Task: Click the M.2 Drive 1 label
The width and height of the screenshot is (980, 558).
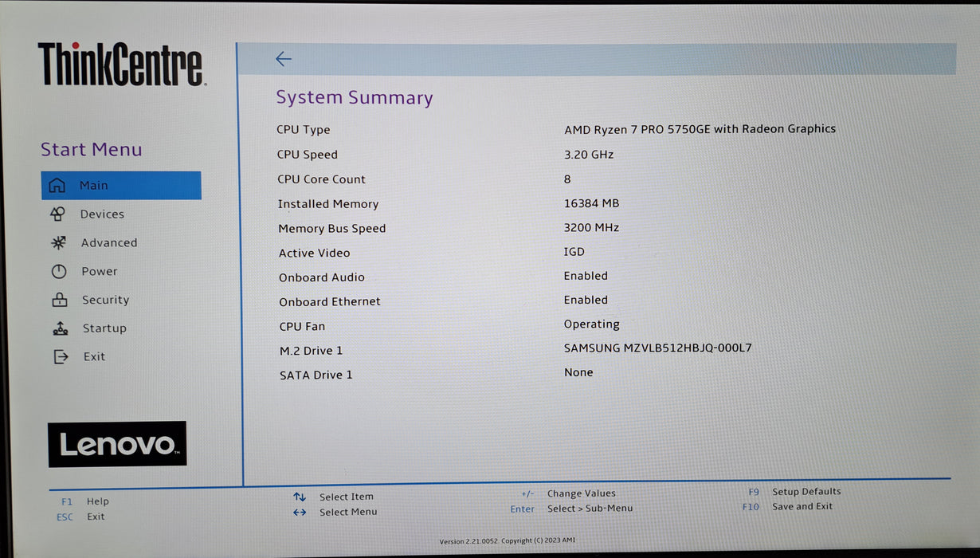Action: click(x=311, y=351)
